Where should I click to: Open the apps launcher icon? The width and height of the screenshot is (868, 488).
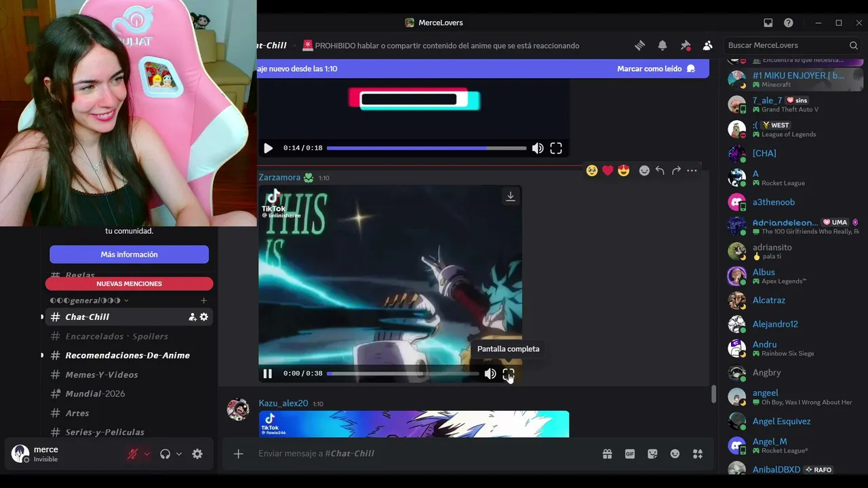pos(698,453)
